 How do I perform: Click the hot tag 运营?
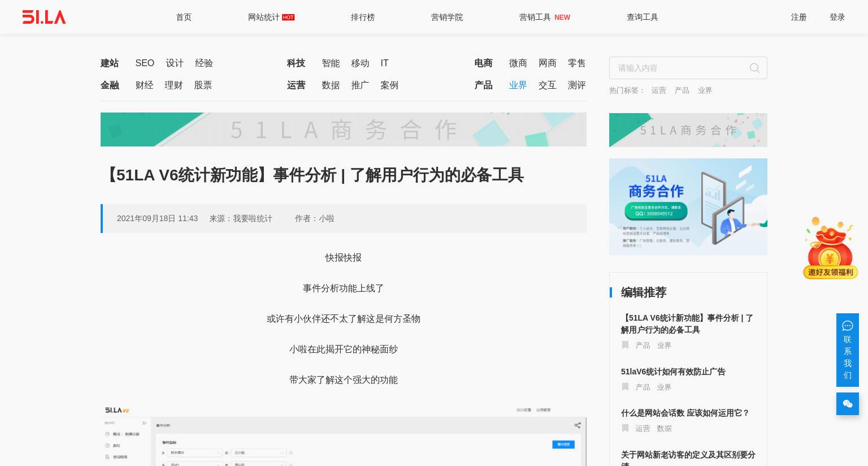coord(658,90)
